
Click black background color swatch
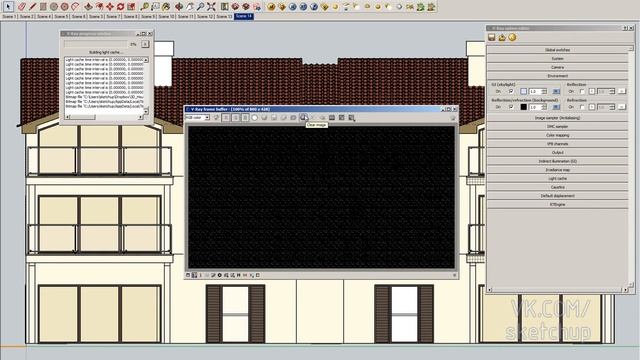click(524, 107)
